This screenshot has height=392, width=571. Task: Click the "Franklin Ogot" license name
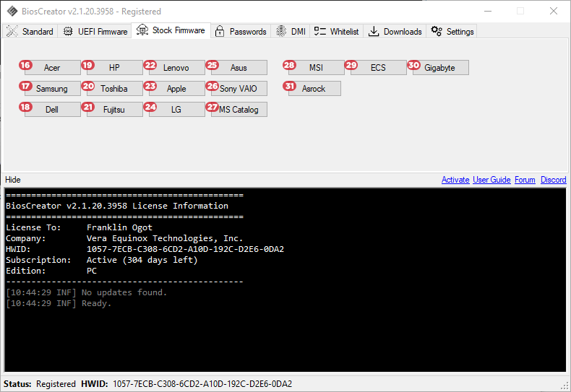coord(119,227)
